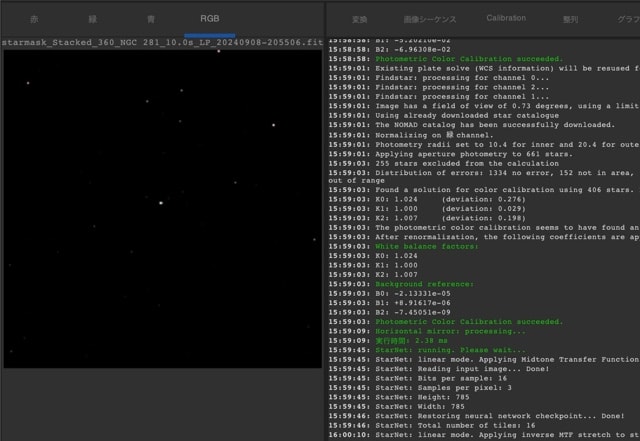
Task: Click log line 'K0: 1.024 (deviation: 0.276)'
Action: [427, 199]
